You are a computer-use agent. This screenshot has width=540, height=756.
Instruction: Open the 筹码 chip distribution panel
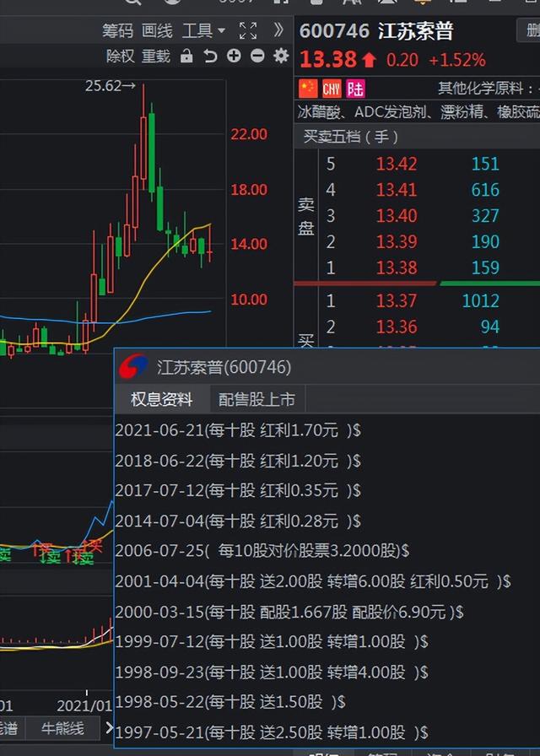[117, 31]
